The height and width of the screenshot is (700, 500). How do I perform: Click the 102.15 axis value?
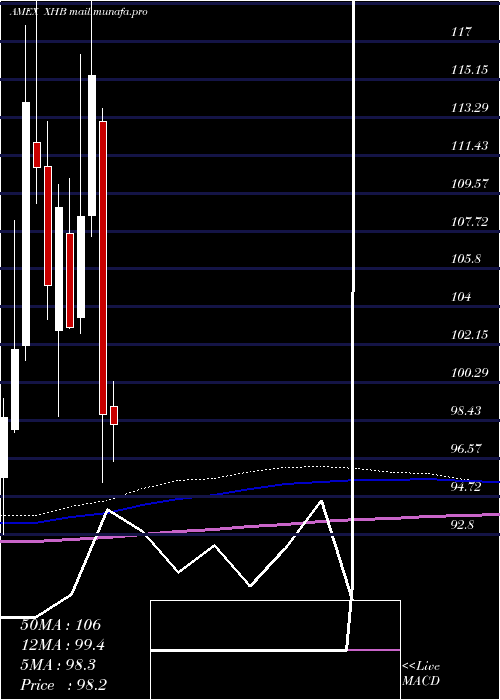coord(469,335)
